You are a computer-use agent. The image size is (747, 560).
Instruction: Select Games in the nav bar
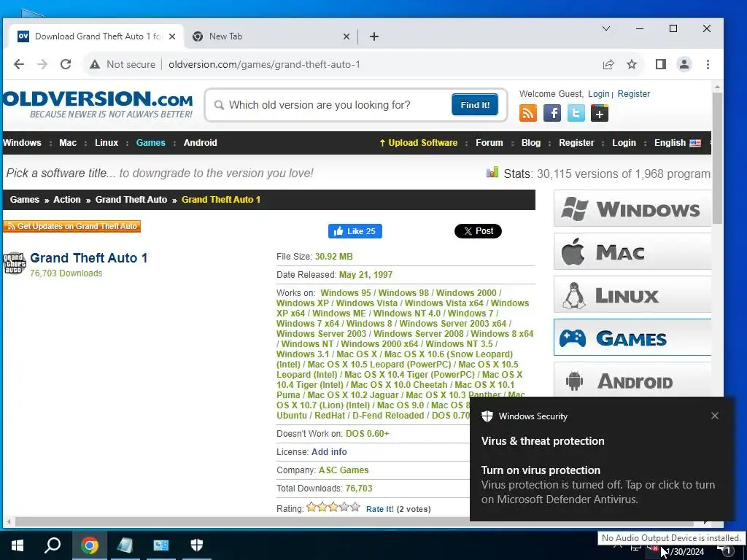(150, 143)
